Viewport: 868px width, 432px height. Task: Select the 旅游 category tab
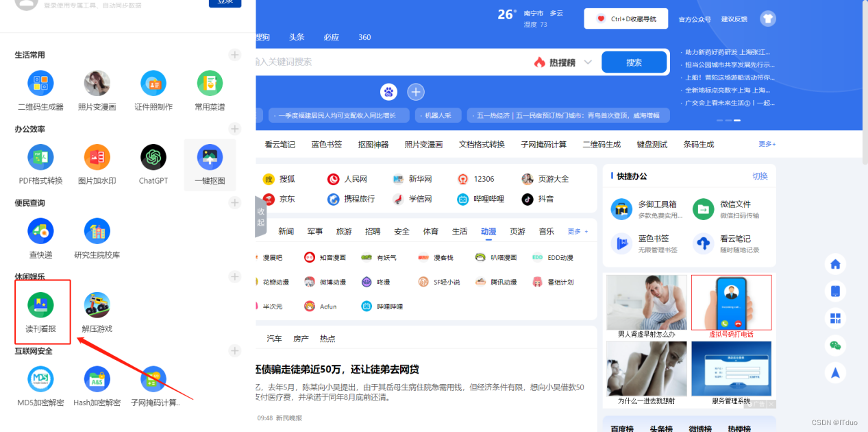tap(344, 232)
